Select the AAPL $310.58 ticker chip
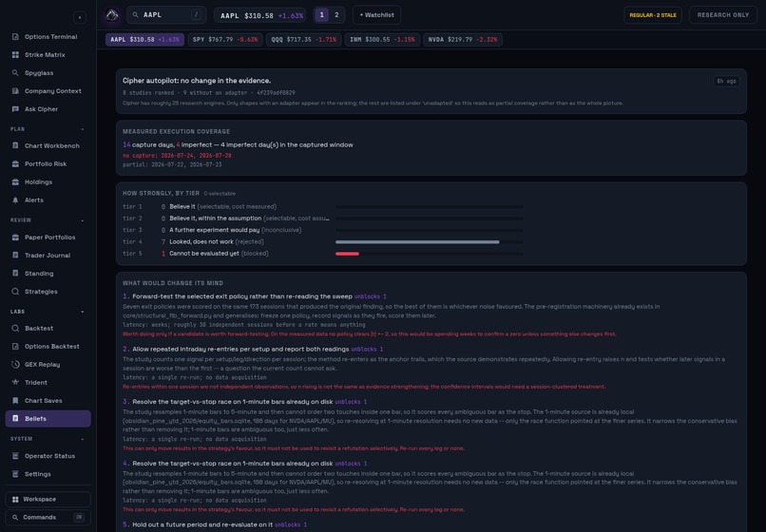The width and height of the screenshot is (766, 532). point(144,40)
